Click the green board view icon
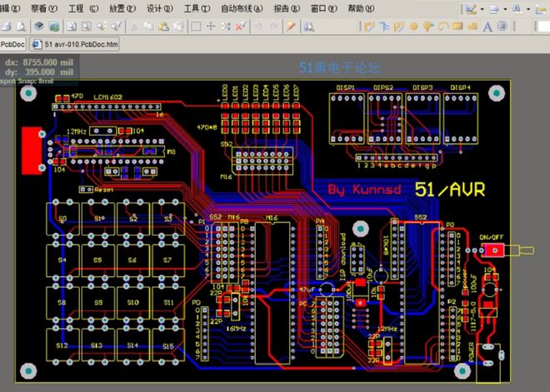 pos(53,27)
